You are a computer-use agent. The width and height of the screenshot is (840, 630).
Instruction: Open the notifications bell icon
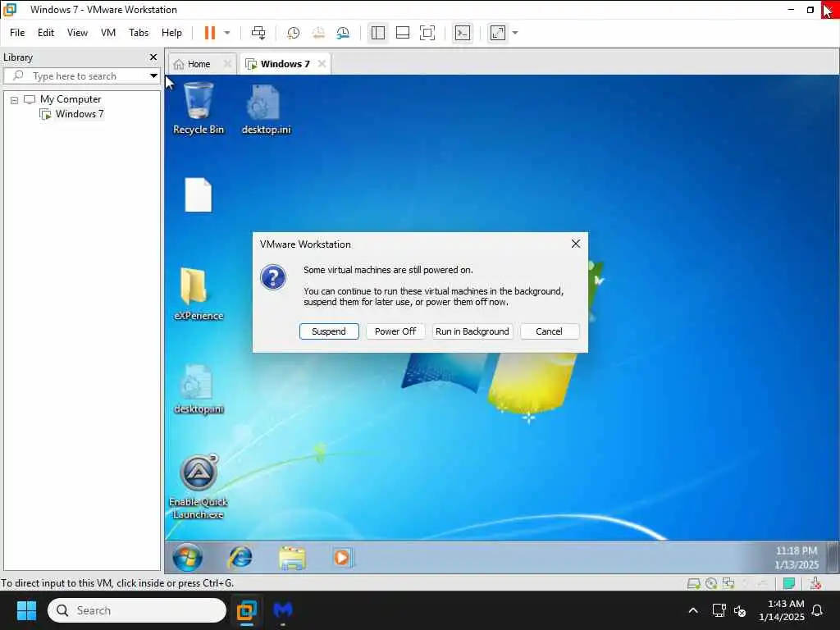pyautogui.click(x=818, y=610)
